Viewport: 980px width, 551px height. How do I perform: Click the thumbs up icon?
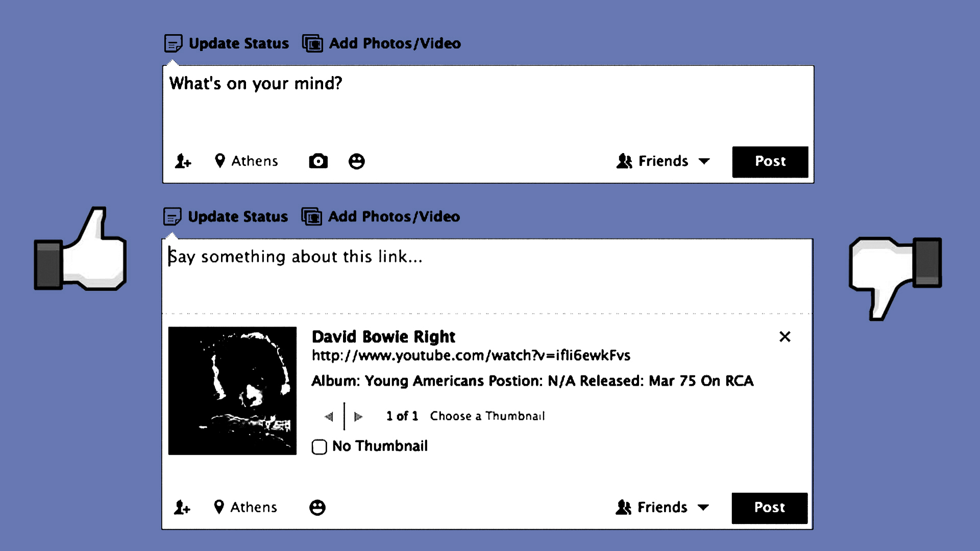[81, 250]
